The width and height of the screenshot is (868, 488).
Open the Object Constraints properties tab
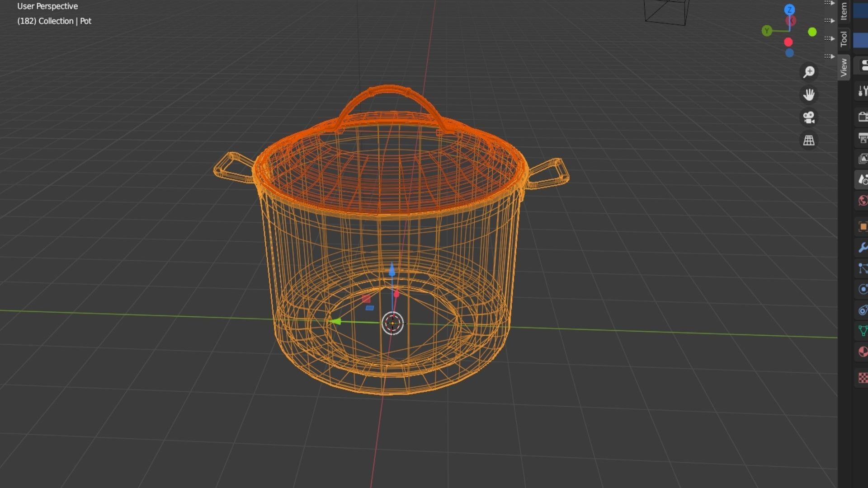pyautogui.click(x=862, y=310)
